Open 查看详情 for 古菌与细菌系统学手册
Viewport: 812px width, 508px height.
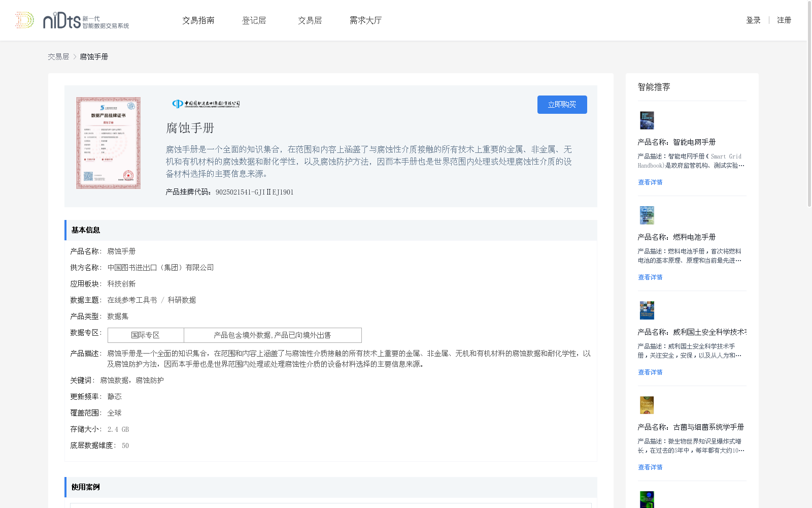[650, 467]
